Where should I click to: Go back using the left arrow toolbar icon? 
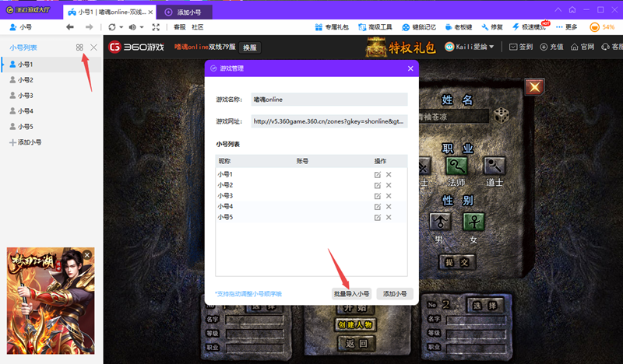pos(70,27)
